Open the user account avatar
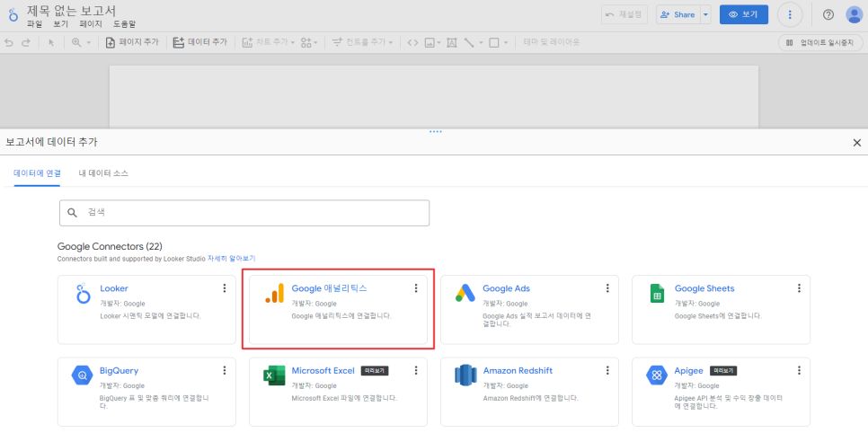 [855, 15]
